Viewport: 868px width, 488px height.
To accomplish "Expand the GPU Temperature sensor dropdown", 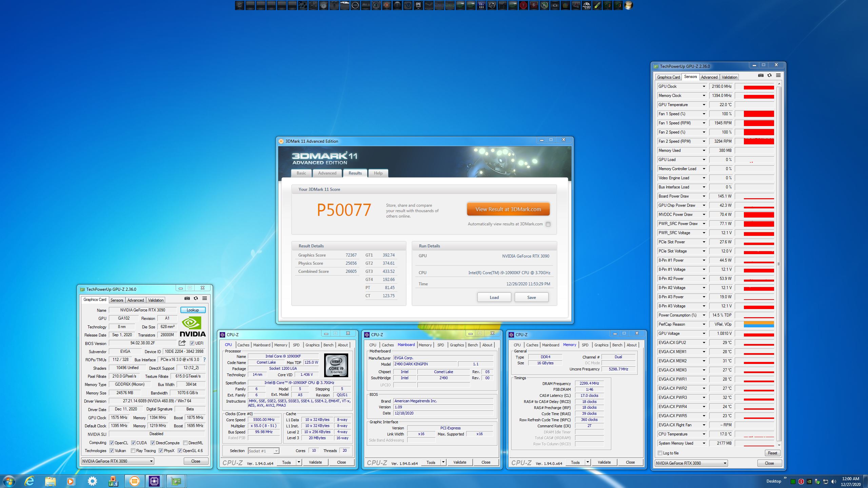I will click(x=704, y=105).
